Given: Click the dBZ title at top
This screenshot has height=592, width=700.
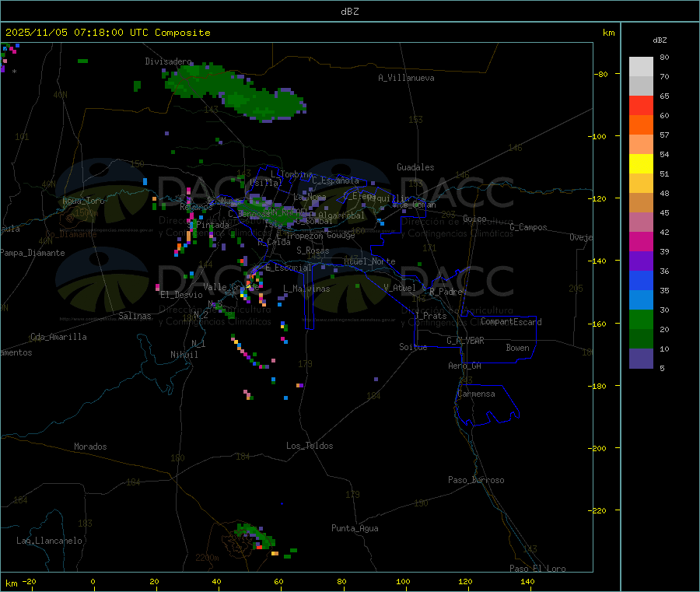Looking at the screenshot, I should [x=349, y=12].
